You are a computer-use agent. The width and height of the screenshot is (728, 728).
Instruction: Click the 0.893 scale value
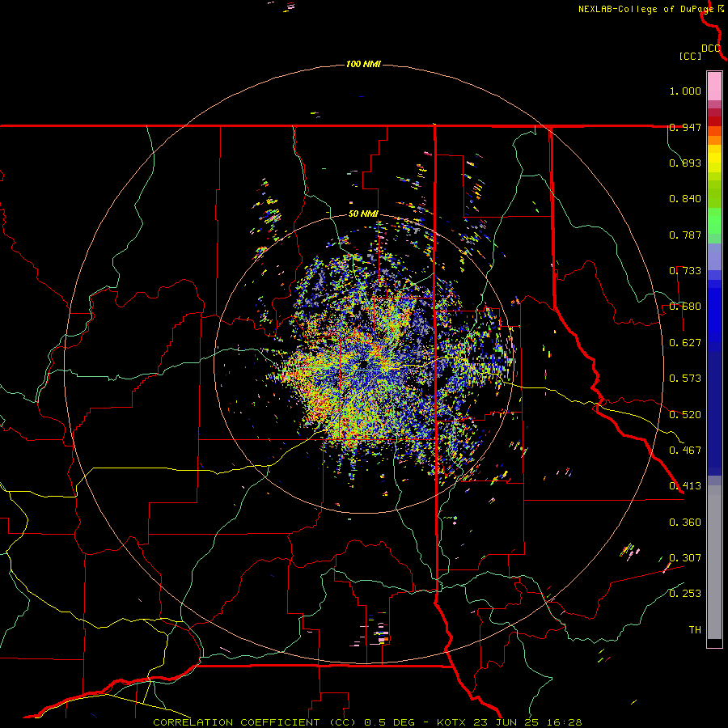[685, 163]
